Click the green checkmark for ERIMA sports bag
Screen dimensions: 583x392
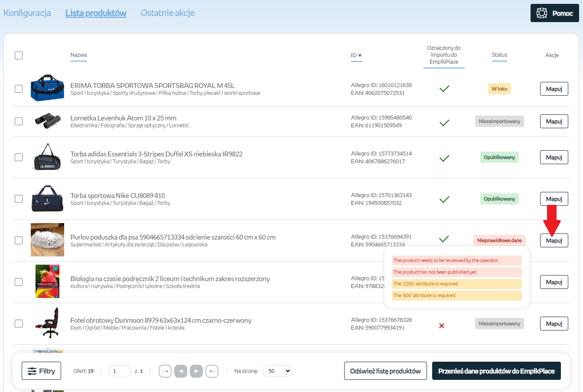(x=444, y=89)
